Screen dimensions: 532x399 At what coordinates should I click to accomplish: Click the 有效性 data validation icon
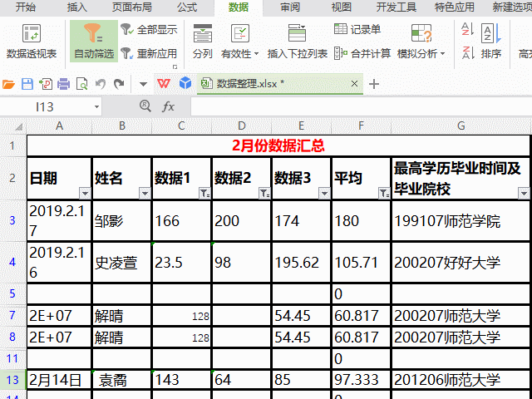click(x=240, y=33)
